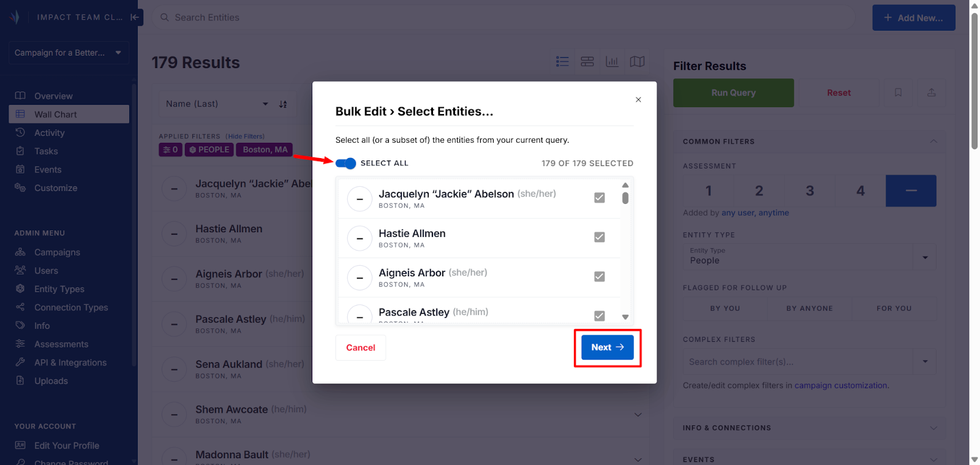Expand the Events filter section
Image resolution: width=980 pixels, height=465 pixels.
tap(933, 459)
